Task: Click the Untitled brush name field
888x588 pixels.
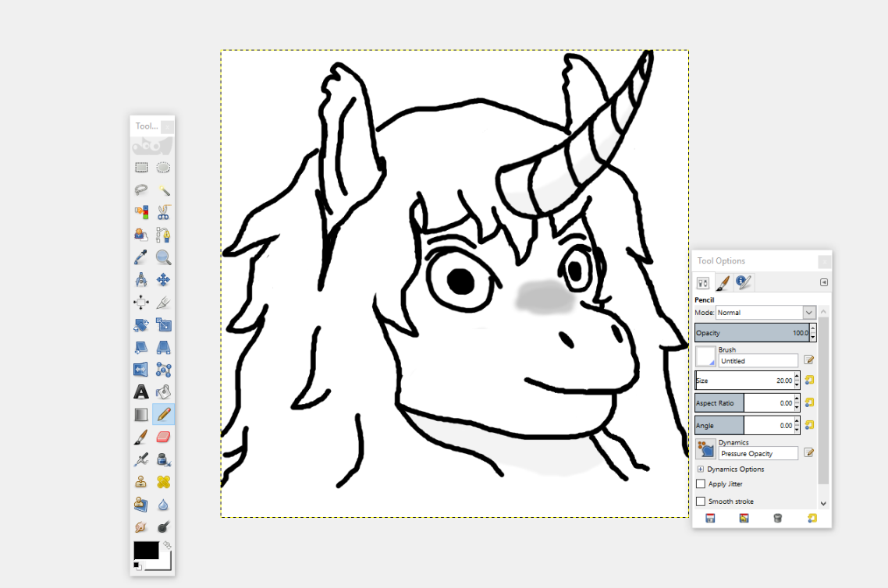Action: click(x=758, y=360)
